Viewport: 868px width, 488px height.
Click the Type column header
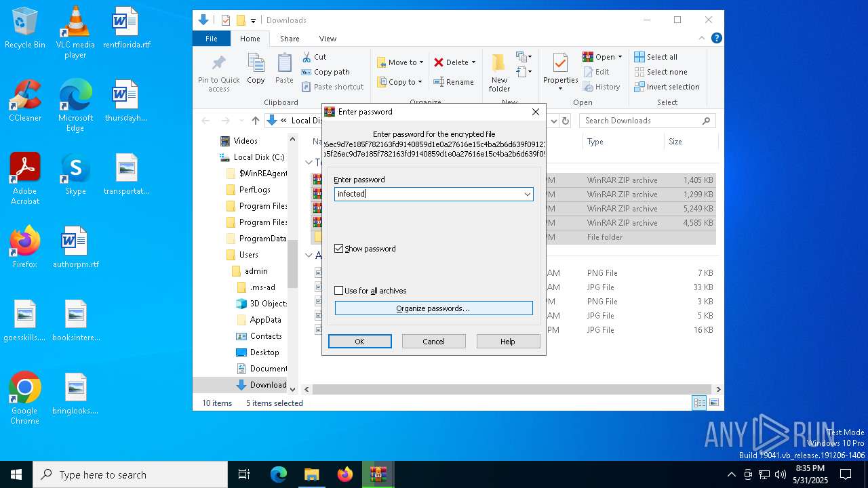click(623, 142)
